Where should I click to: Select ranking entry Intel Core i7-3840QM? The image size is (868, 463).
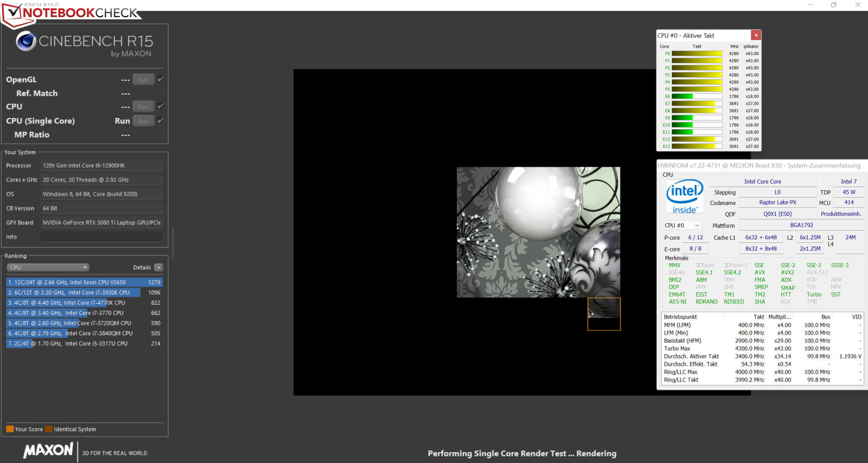pyautogui.click(x=84, y=333)
